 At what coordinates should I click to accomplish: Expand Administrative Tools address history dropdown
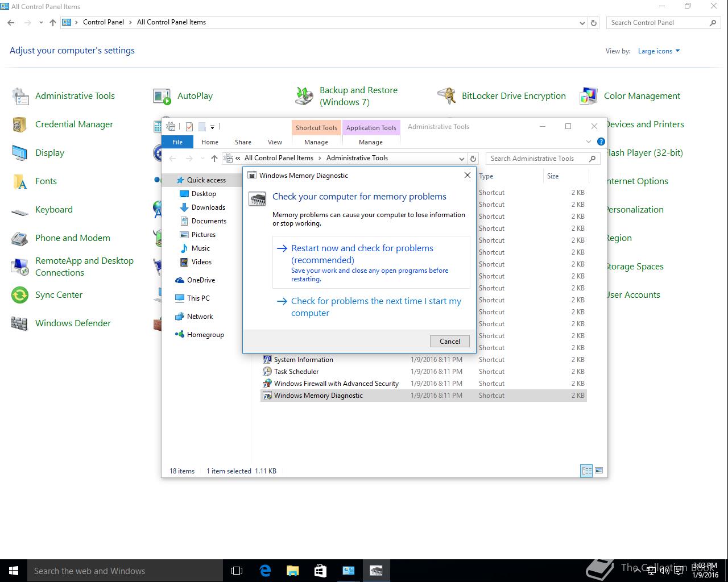pyautogui.click(x=461, y=159)
